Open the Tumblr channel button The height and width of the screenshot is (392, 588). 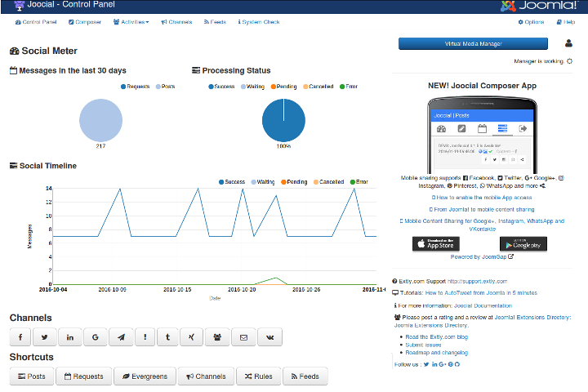[167, 337]
